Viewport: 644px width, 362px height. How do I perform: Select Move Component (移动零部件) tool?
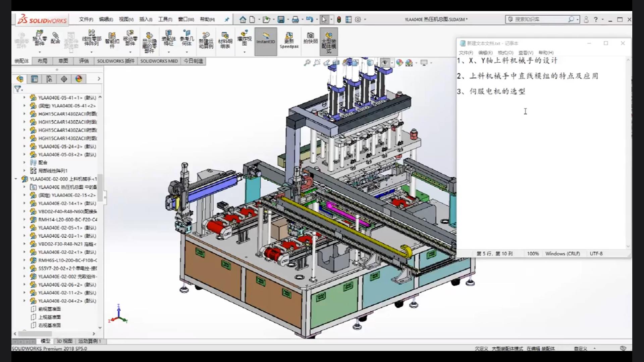130,38
